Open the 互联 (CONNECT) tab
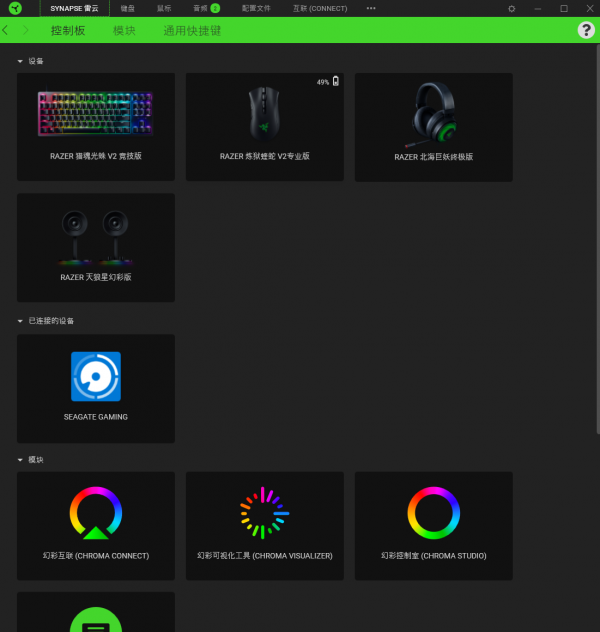The height and width of the screenshot is (632, 600). point(320,8)
